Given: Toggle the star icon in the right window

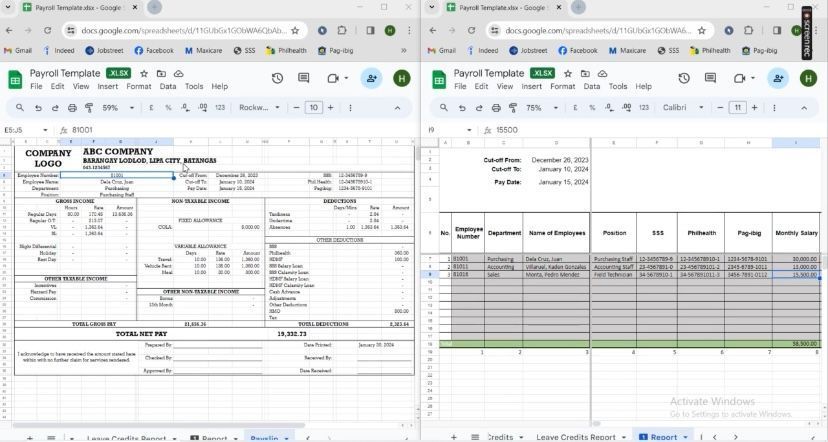Looking at the screenshot, I should [567, 73].
